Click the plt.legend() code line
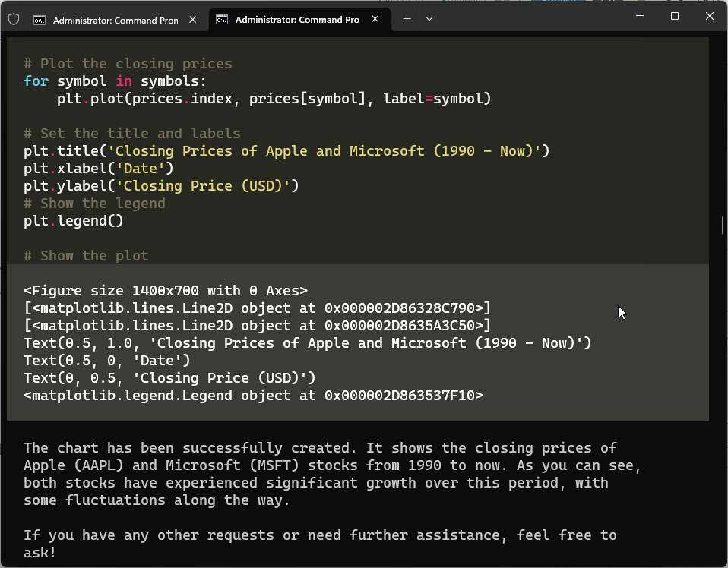 coord(74,221)
